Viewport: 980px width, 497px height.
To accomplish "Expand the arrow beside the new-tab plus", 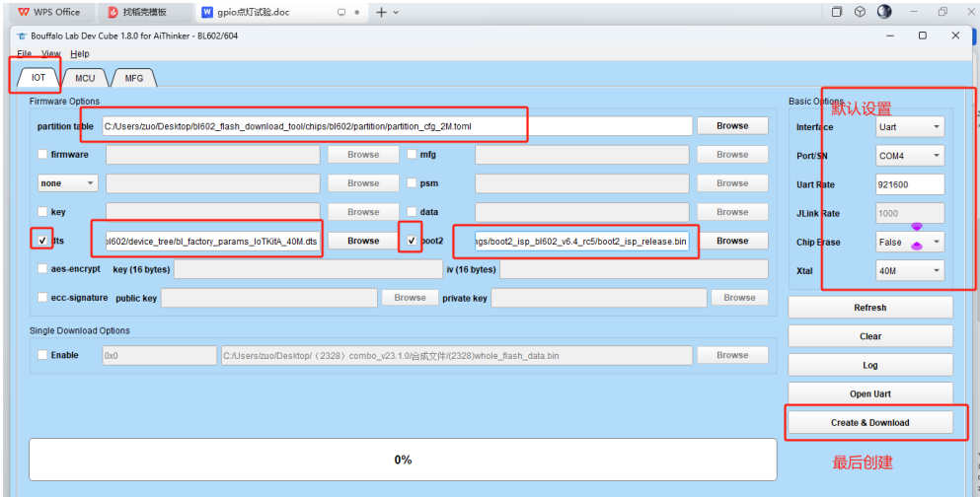I will pyautogui.click(x=397, y=12).
